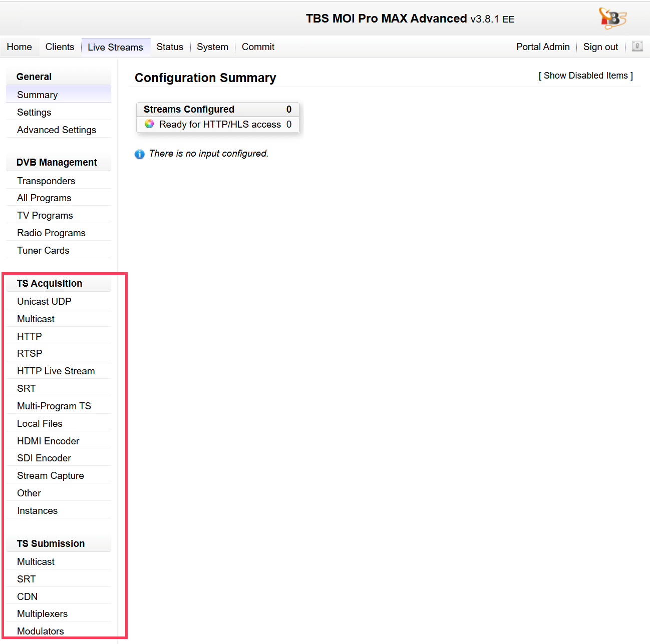Select Tuner Cards in the sidebar
The image size is (650, 644).
pos(43,251)
